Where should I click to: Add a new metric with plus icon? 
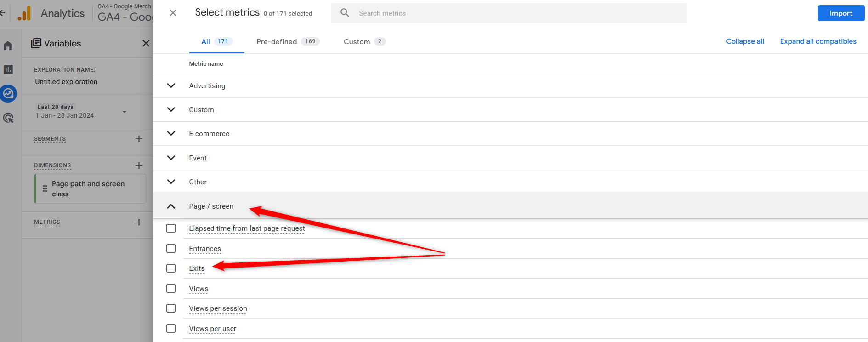tap(139, 222)
